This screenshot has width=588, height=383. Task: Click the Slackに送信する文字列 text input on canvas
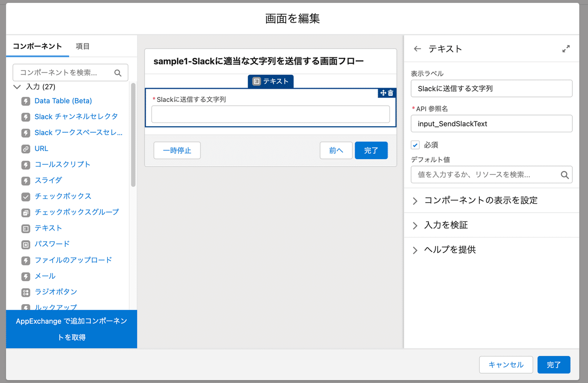[270, 114]
